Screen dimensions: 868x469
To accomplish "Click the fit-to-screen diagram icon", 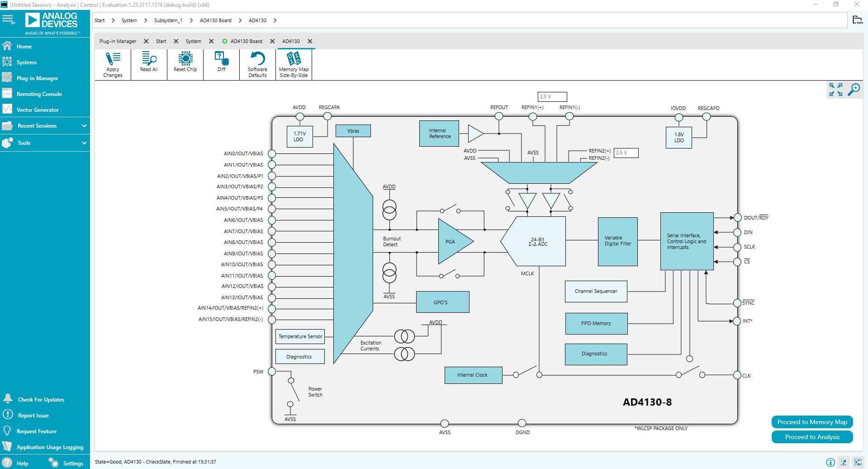I will coord(835,89).
